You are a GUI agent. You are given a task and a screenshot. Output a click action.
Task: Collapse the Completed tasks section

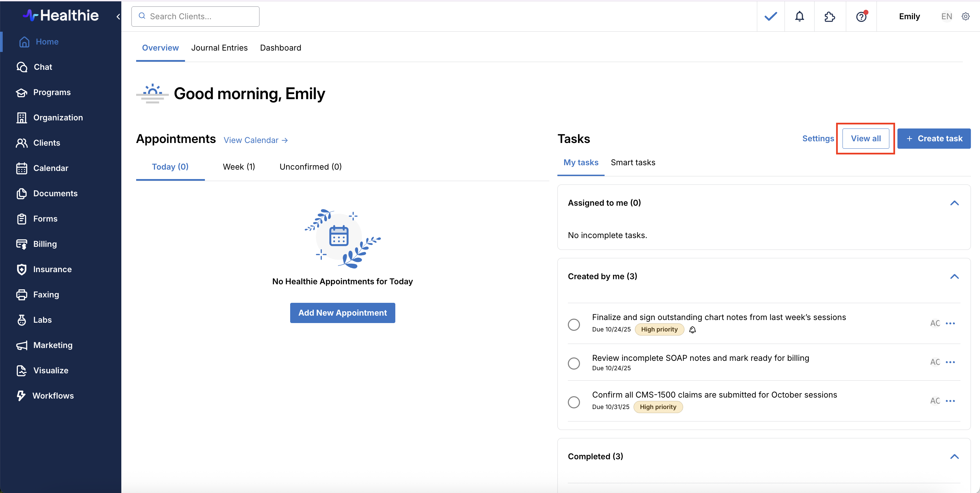954,457
